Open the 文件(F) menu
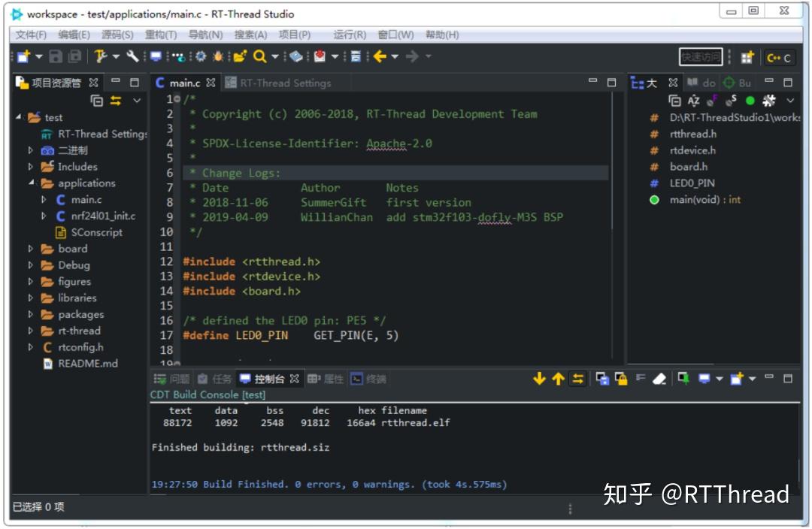 click(x=31, y=35)
